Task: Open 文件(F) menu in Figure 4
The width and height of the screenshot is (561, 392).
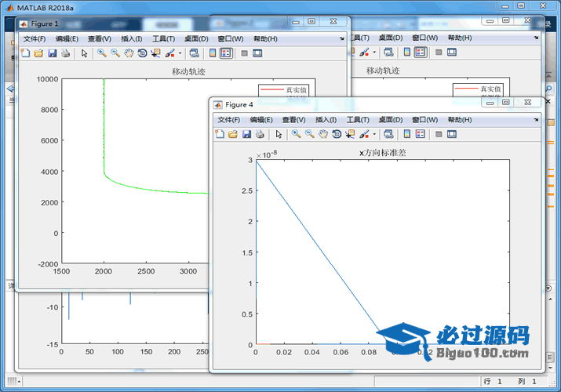Action: pyautogui.click(x=229, y=120)
